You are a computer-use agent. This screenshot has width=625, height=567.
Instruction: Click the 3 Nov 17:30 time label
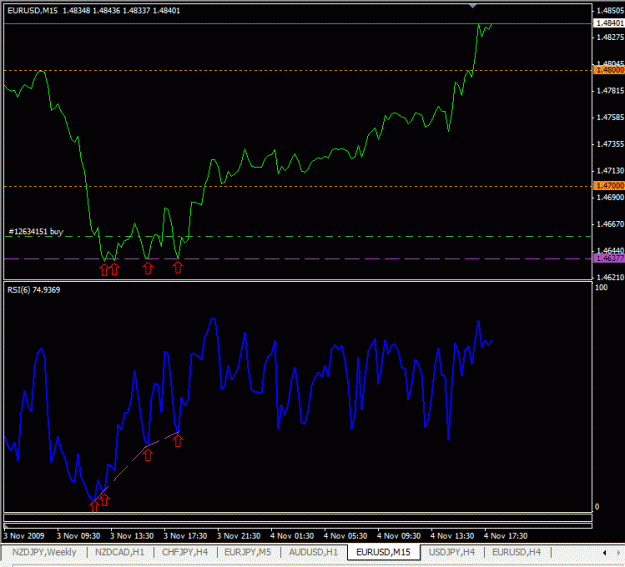pos(185,536)
